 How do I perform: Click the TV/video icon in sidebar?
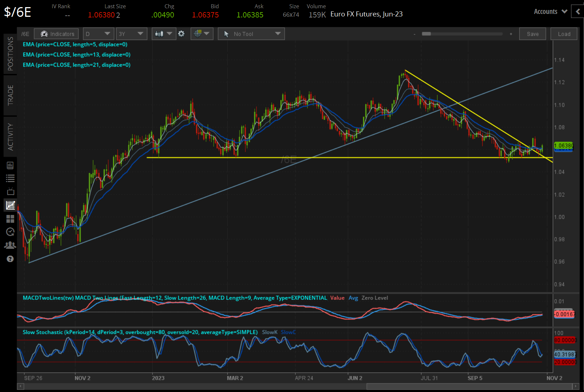10,191
